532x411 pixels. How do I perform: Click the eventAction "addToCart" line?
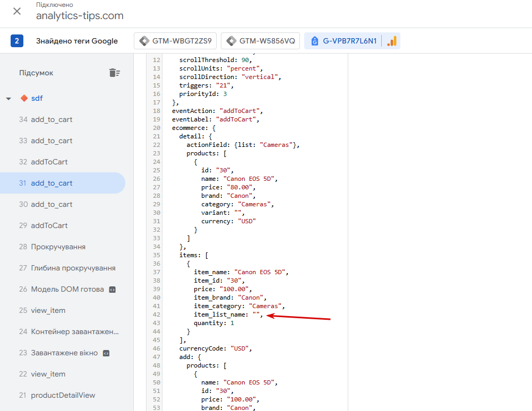(217, 111)
